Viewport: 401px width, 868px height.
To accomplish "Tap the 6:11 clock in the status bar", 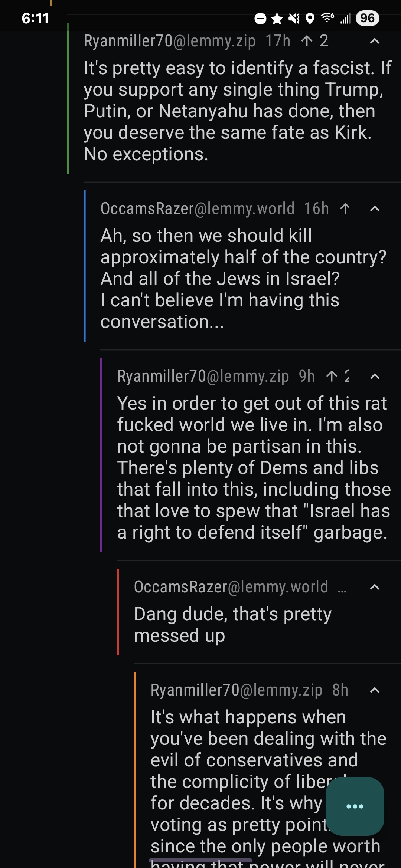I will tap(35, 18).
